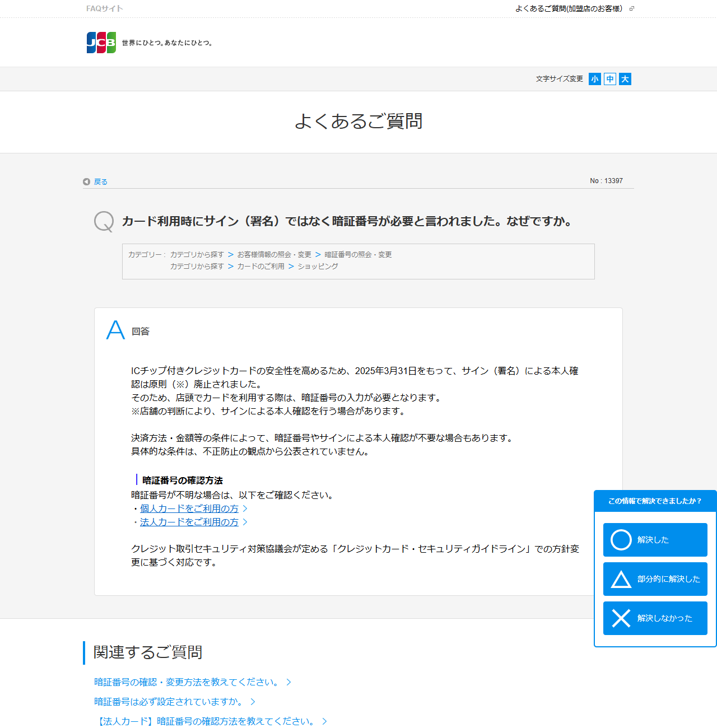Mark as 解決した
Screen dimensions: 717x728
[655, 540]
